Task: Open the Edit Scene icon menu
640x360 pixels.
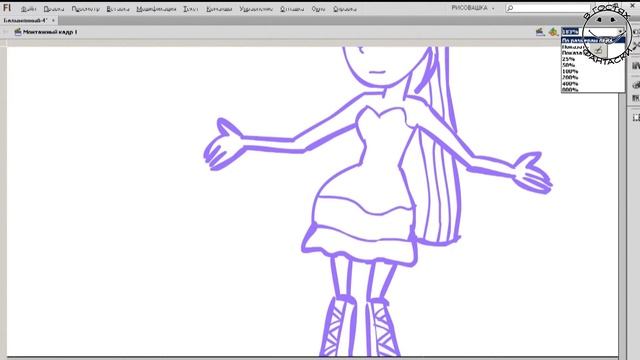Action: point(540,32)
